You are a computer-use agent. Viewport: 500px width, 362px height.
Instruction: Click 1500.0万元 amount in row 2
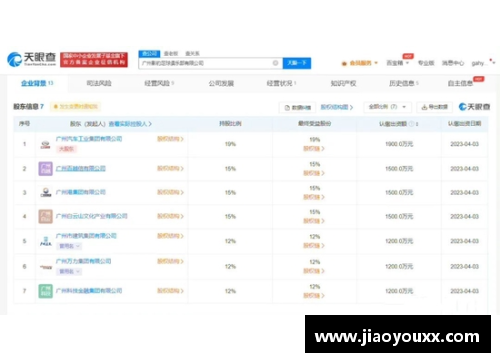click(x=399, y=169)
